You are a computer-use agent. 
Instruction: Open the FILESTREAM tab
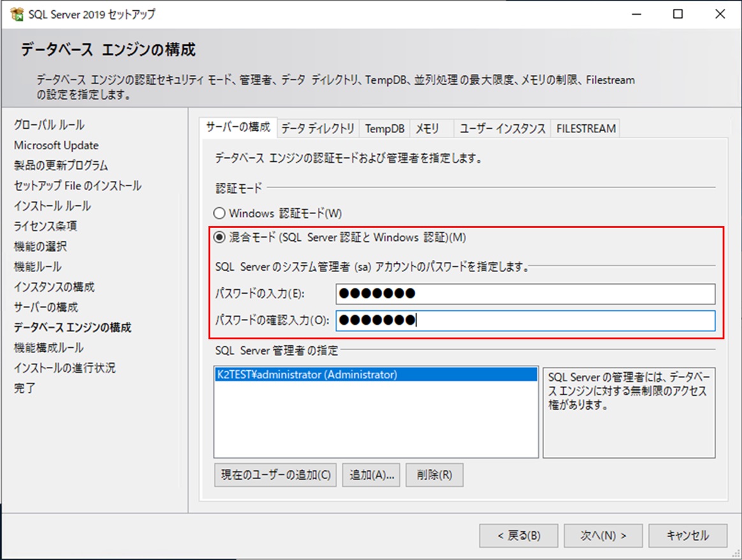pyautogui.click(x=586, y=129)
